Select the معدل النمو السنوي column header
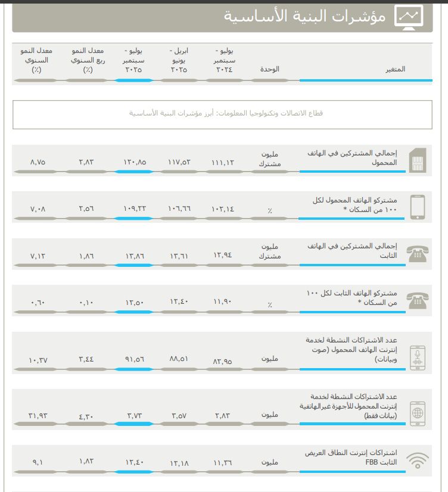 (36, 61)
